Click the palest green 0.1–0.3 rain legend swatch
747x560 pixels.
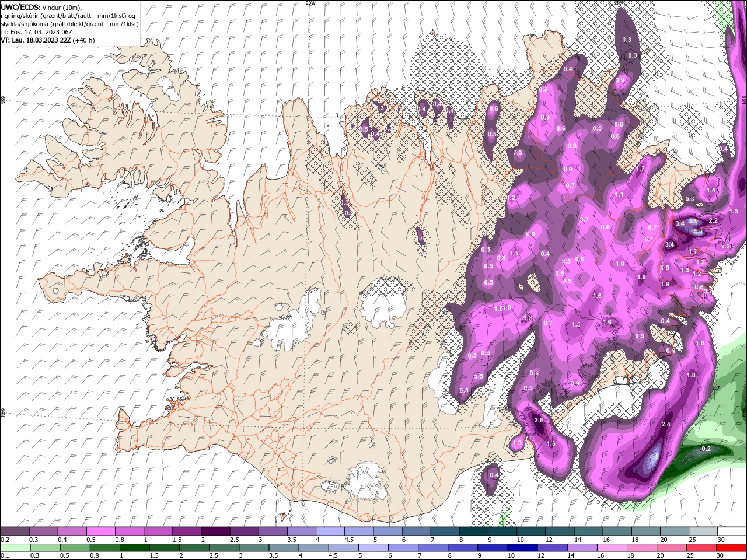[15, 548]
